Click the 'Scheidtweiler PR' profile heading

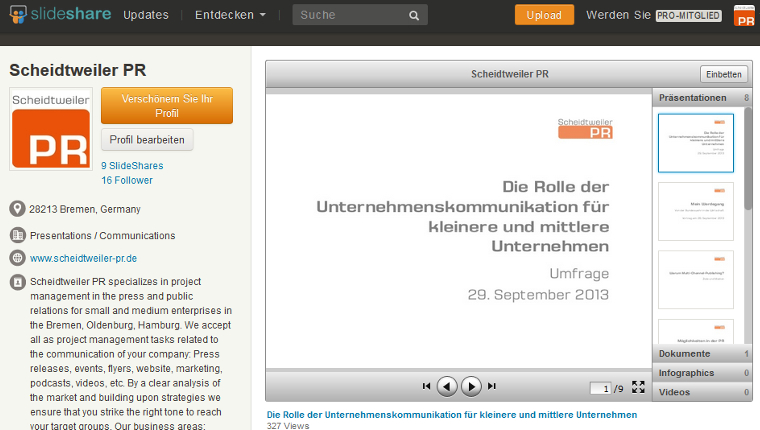click(x=78, y=70)
